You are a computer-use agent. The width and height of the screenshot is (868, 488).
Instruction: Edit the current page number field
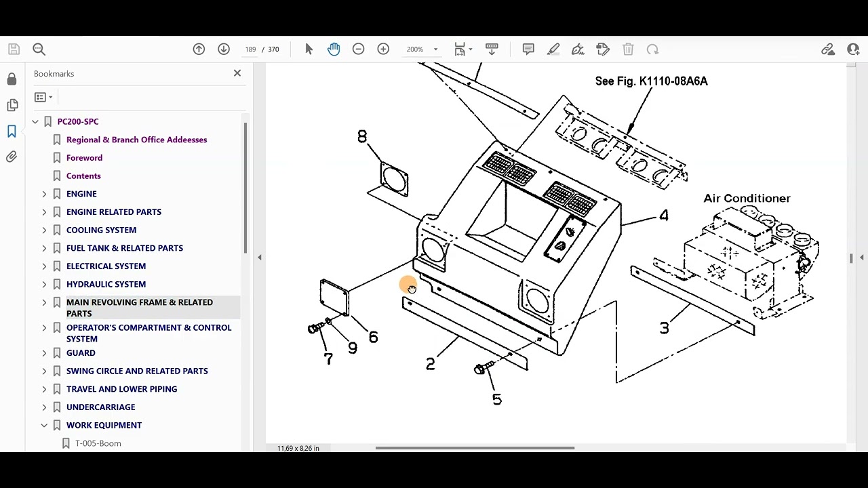click(250, 49)
